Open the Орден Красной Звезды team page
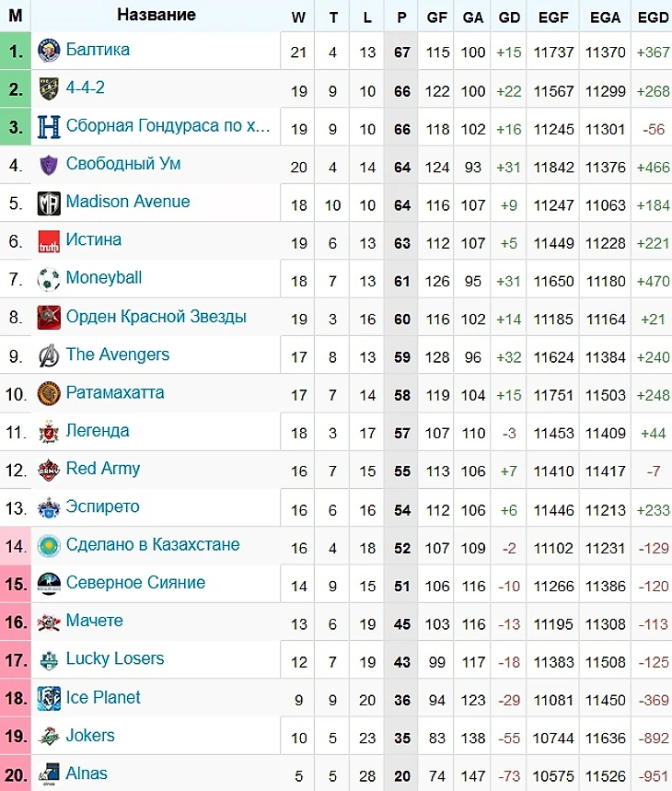 (156, 317)
